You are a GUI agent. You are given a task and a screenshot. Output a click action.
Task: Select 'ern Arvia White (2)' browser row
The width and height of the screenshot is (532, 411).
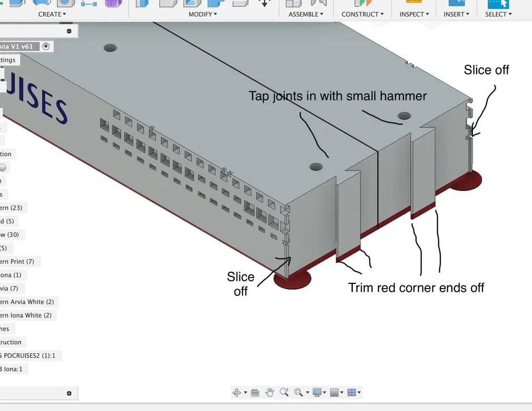tap(29, 302)
